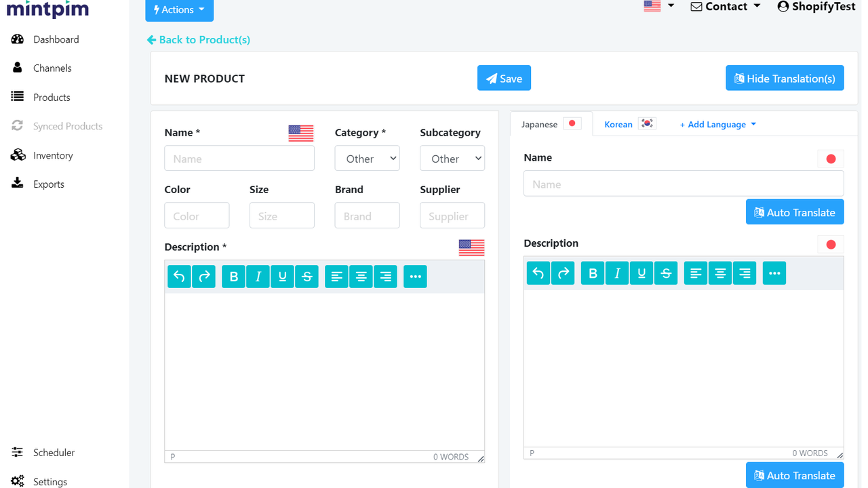Viewport: 868px width, 488px height.
Task: Toggle italic in Japanese description editor
Action: (617, 273)
